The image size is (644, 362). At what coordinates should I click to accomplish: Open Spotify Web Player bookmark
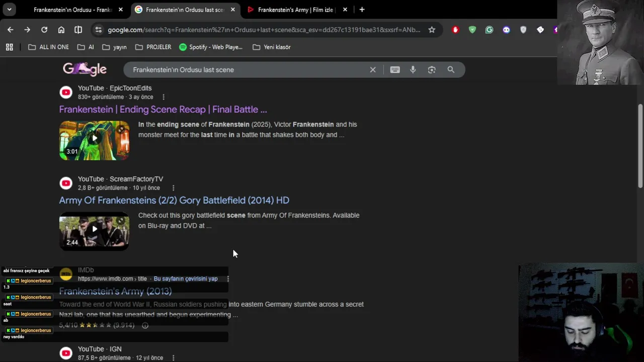211,47
